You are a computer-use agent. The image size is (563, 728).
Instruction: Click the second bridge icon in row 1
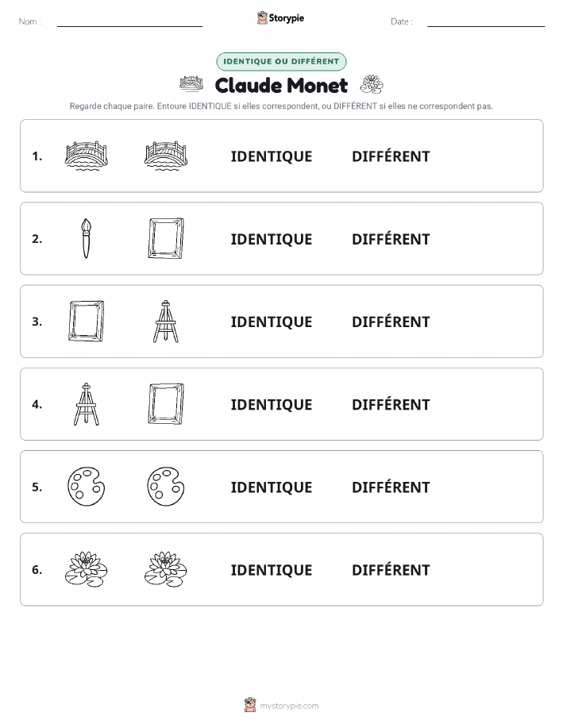point(166,156)
